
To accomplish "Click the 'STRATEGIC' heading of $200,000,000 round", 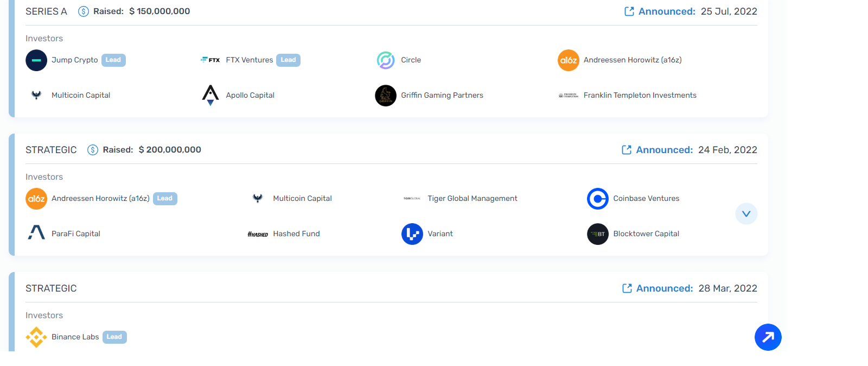I will (x=51, y=150).
